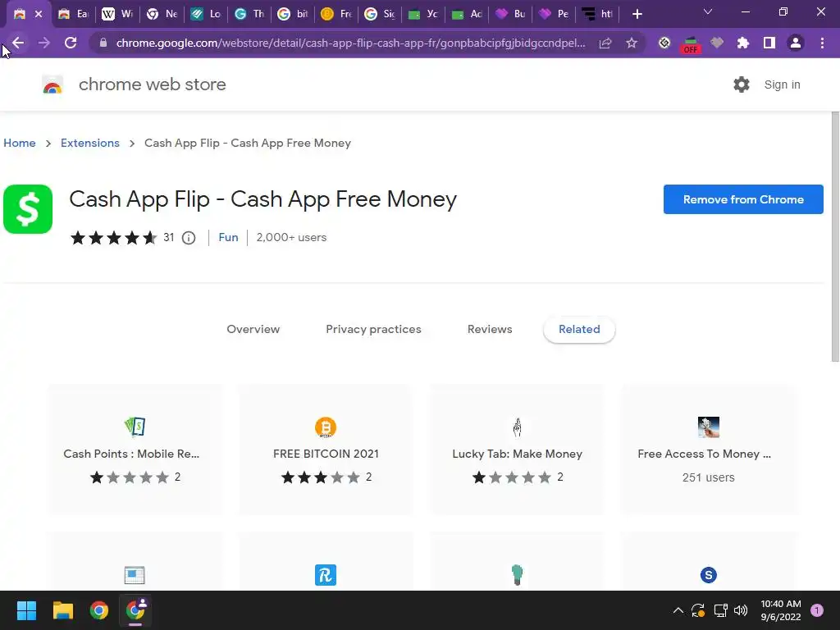Open the notification center badge
The height and width of the screenshot is (630, 840).
pos(817,610)
